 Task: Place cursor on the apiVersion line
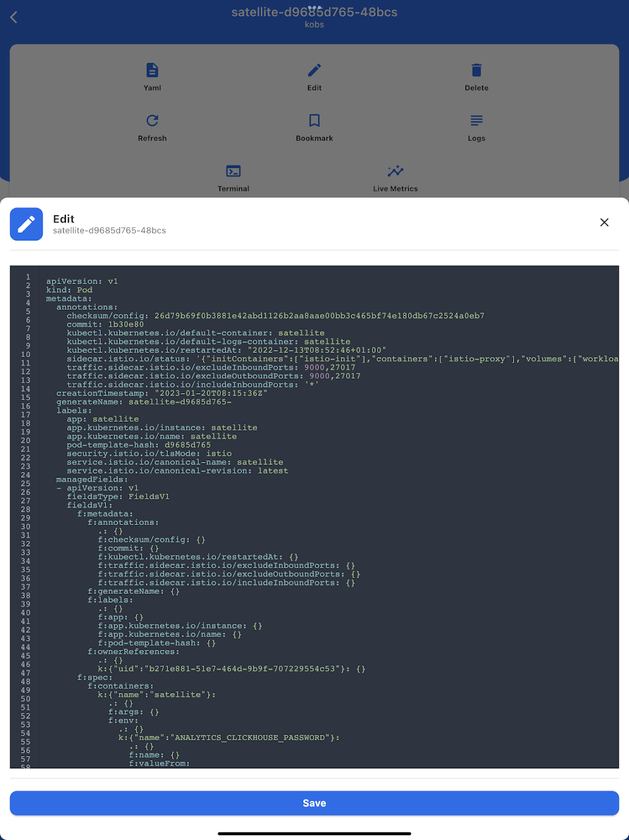click(82, 281)
